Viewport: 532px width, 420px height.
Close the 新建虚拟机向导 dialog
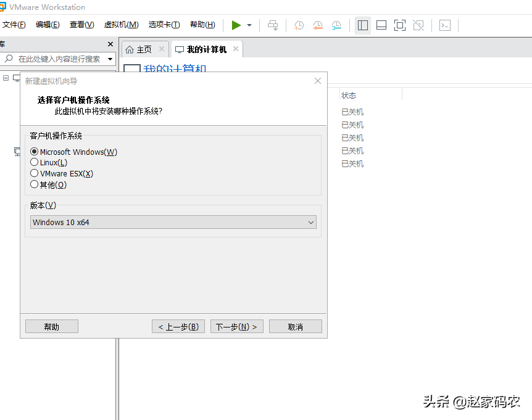tap(318, 81)
